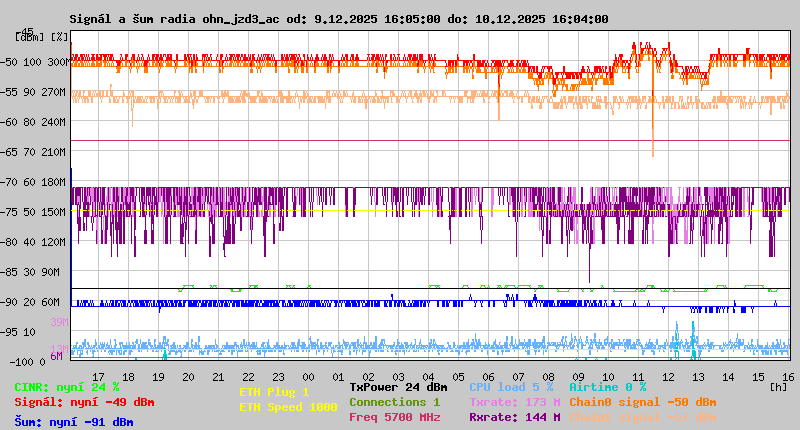Click the green Connections 1 legend entry

(394, 401)
